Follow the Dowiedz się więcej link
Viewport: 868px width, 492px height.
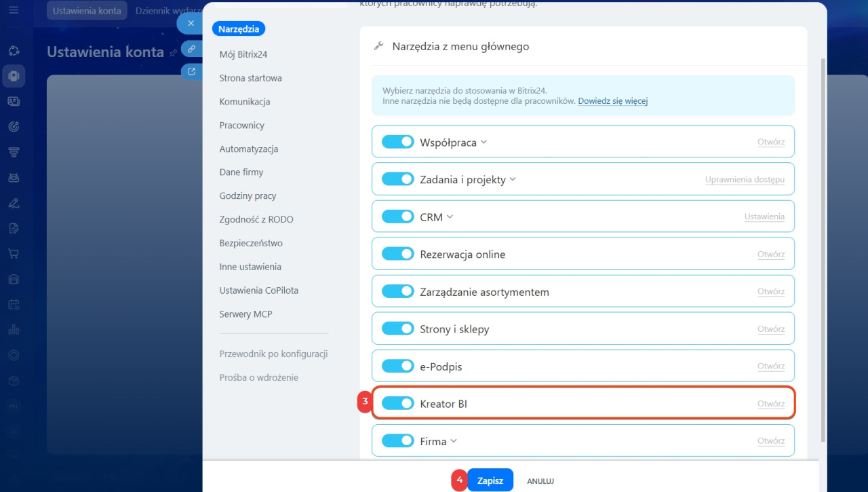[x=613, y=101]
